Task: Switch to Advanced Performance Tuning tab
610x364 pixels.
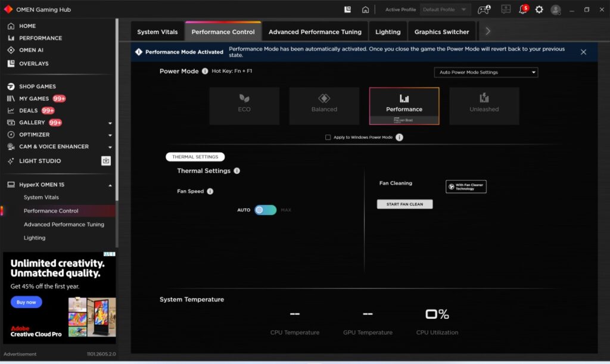Action: (x=315, y=32)
